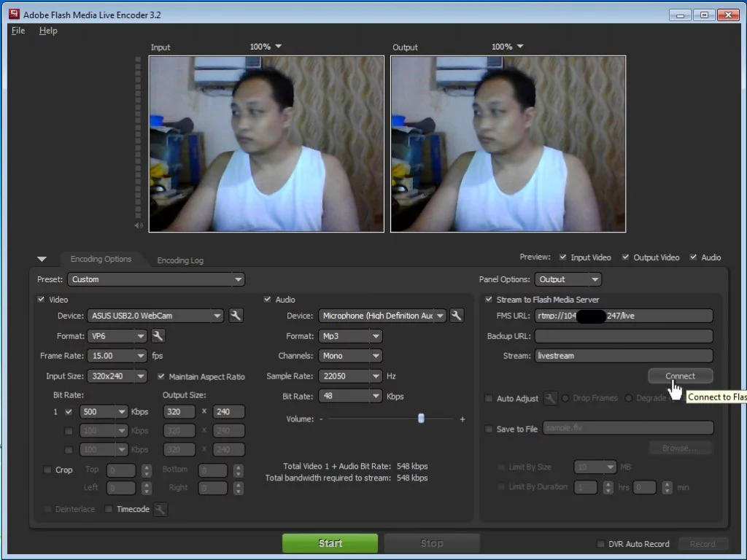Click the speaker icon beside input preview
The height and width of the screenshot is (560, 747).
[139, 225]
